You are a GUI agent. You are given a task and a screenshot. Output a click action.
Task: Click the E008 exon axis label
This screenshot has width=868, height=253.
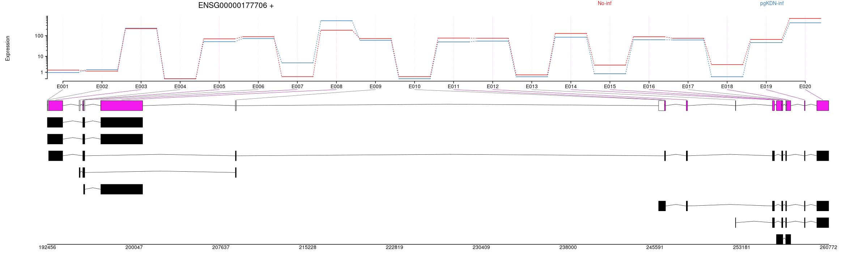[x=336, y=87]
